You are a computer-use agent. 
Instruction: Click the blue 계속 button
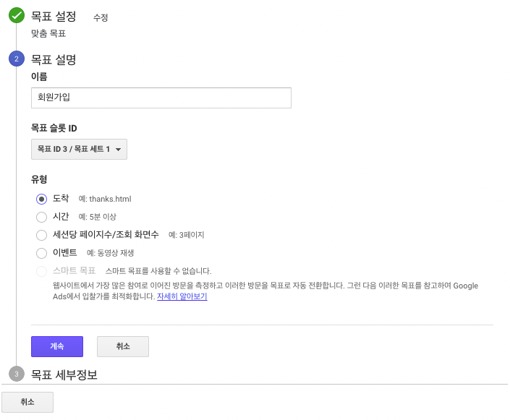click(57, 346)
